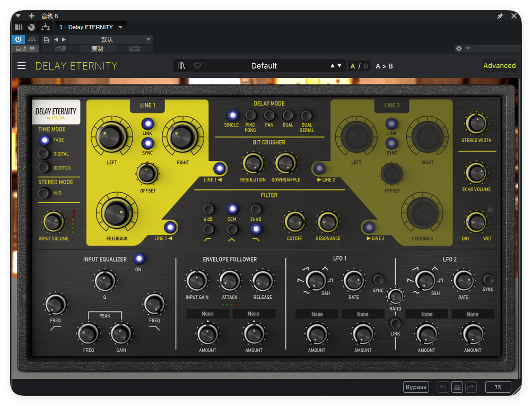Go to next host preset with right arrow
Viewport: 532px width, 406px height.
click(64, 40)
